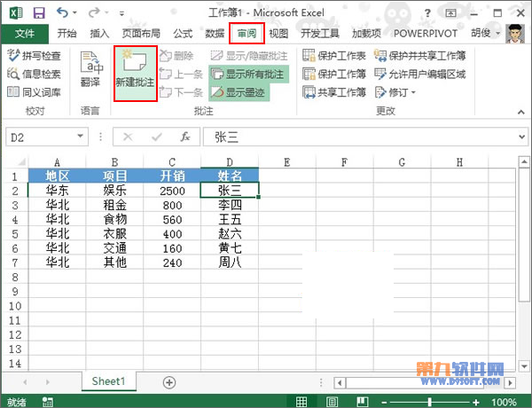This screenshot has height=408, width=532.
Task: Click 新建批注 New Comment button
Action: coord(135,74)
